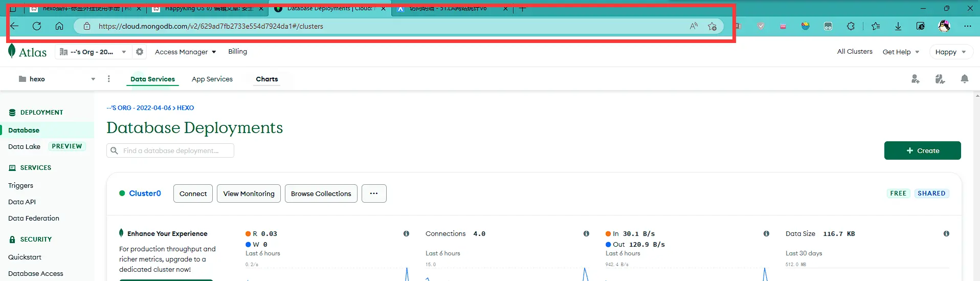The width and height of the screenshot is (980, 281).
Task: Open Billing in the top menu
Action: [237, 51]
